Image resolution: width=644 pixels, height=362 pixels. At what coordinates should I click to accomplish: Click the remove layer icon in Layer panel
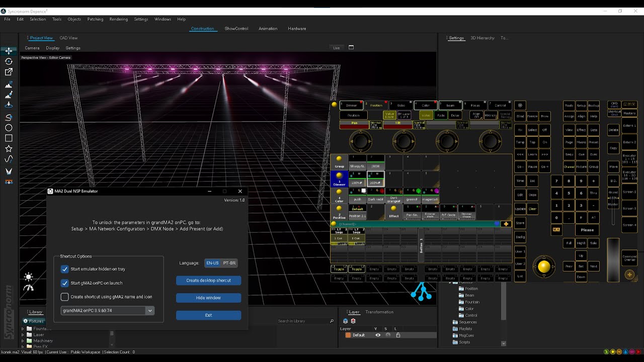tap(353, 321)
